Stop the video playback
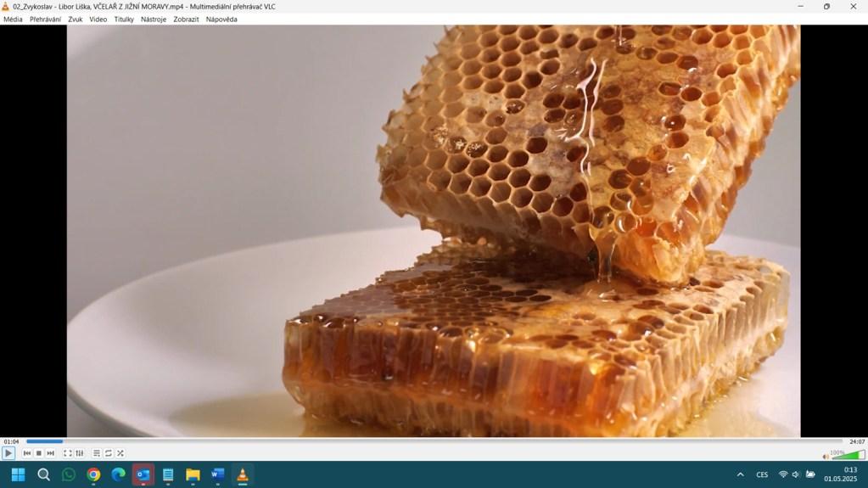868x488 pixels. pyautogui.click(x=39, y=453)
